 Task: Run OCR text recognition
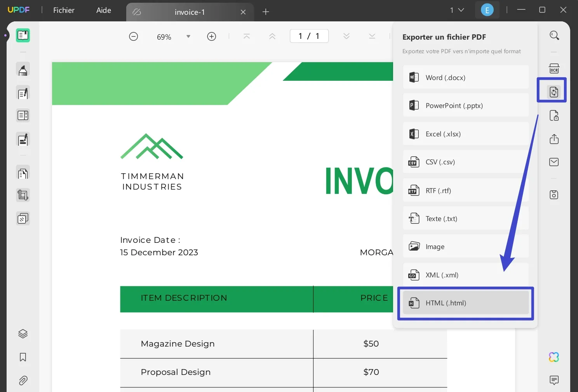coord(554,68)
